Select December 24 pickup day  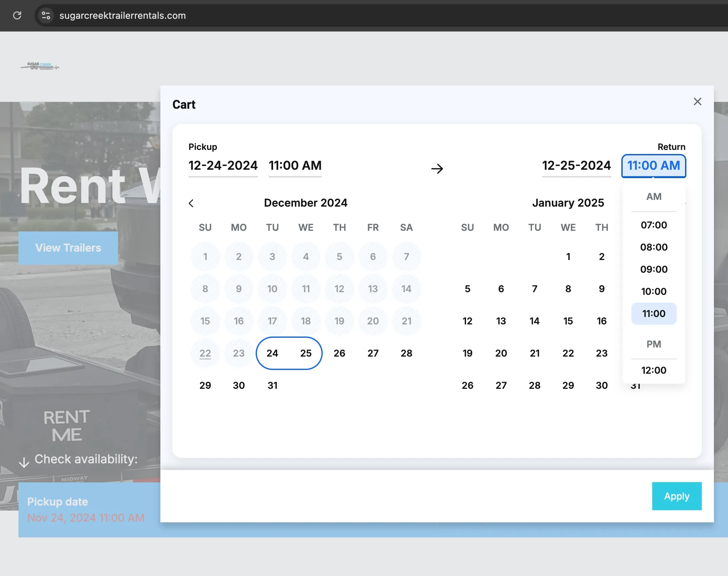tap(272, 353)
